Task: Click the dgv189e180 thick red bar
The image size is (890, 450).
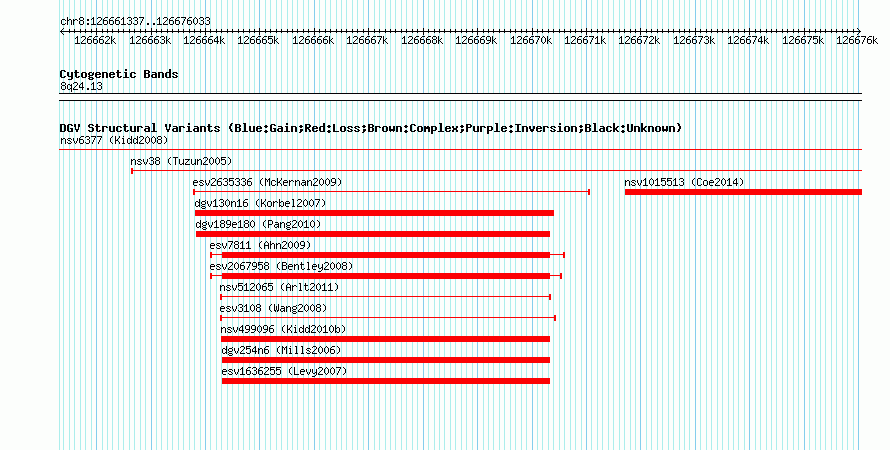Action: [373, 234]
